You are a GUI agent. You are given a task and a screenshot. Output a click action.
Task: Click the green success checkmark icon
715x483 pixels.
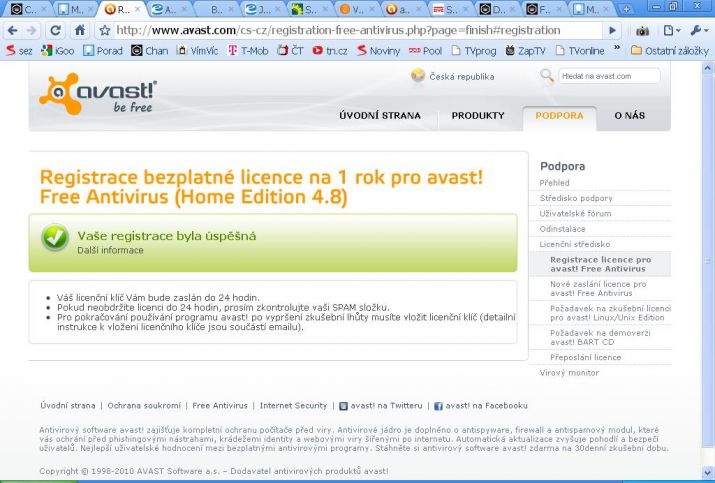[x=55, y=238]
